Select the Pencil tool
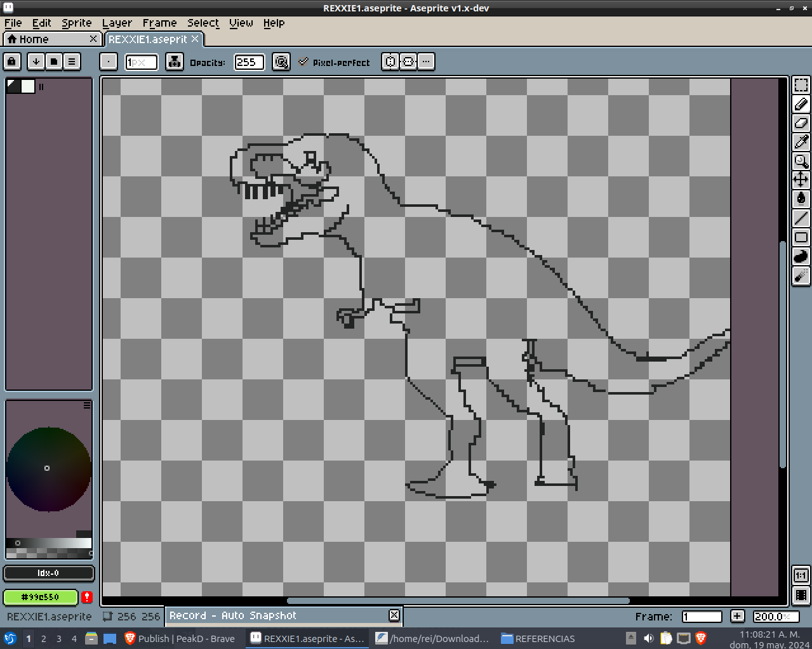 [801, 104]
